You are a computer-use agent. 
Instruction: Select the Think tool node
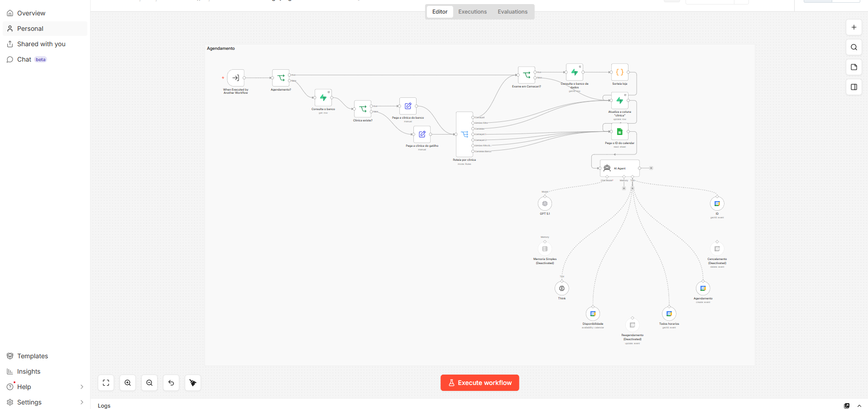click(562, 288)
